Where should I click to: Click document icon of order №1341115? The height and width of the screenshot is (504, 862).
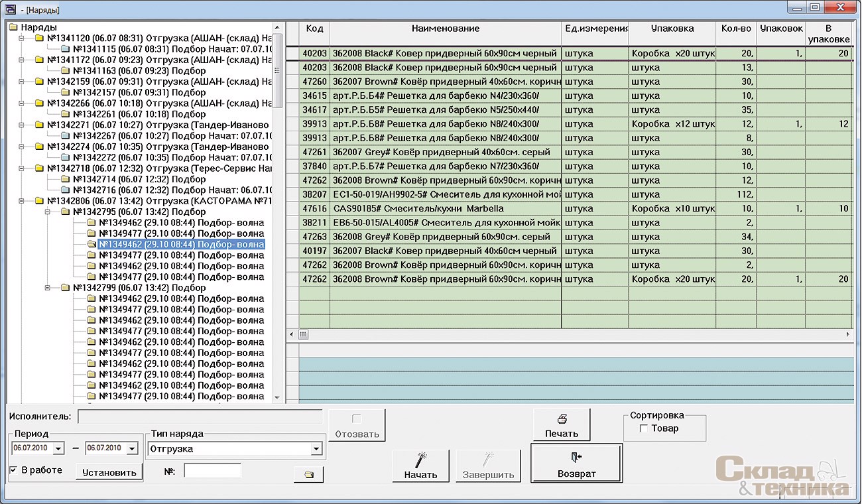click(65, 49)
